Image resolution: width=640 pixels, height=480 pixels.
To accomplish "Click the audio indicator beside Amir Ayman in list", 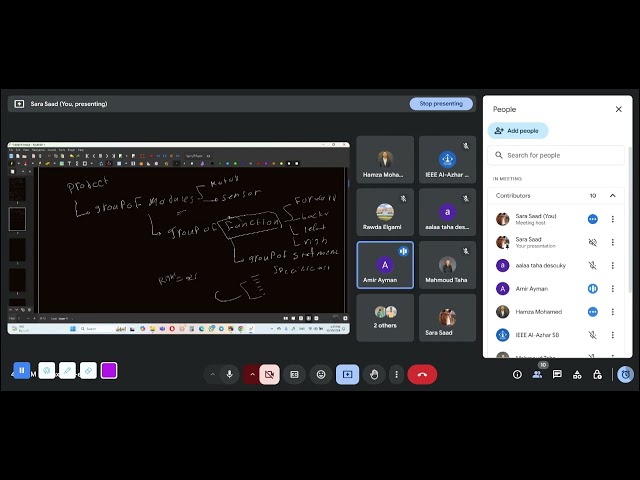I will 593,289.
